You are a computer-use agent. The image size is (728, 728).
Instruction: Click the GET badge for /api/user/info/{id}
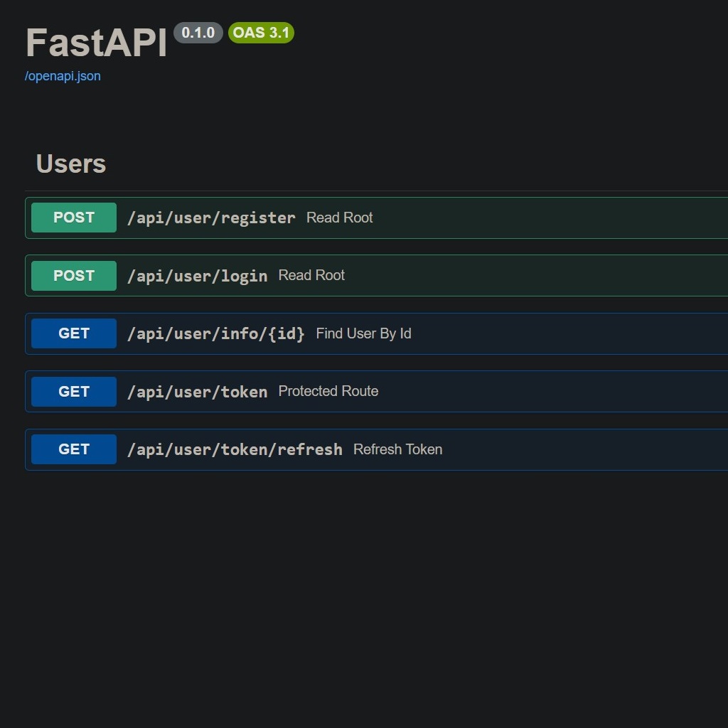[x=74, y=333]
